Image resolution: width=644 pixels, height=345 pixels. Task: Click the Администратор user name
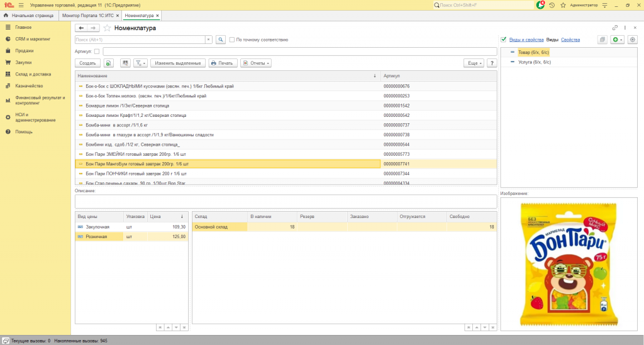(x=584, y=5)
